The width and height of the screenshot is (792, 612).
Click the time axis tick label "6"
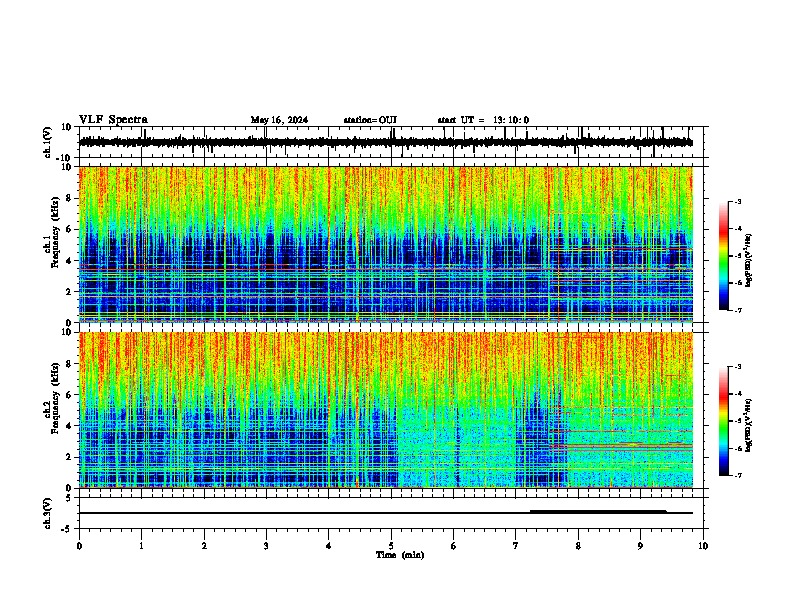454,546
